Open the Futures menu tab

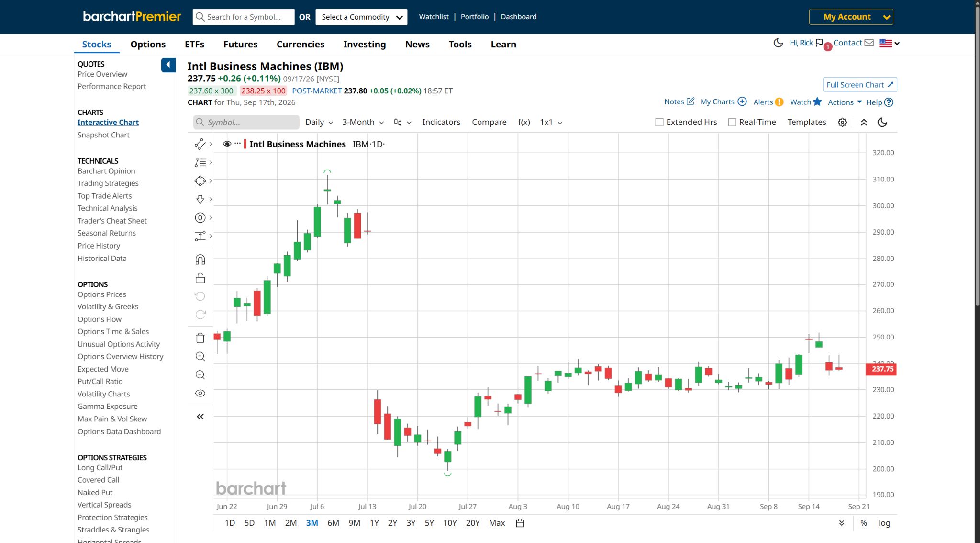[x=240, y=45]
